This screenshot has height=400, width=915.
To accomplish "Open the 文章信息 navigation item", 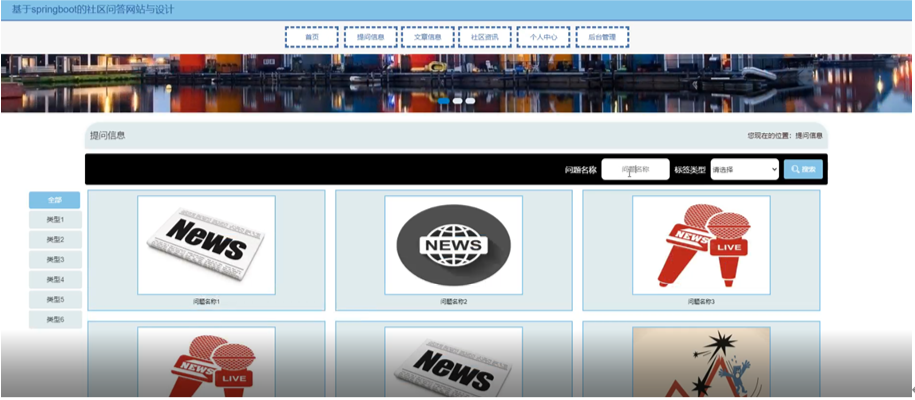I will [x=428, y=37].
